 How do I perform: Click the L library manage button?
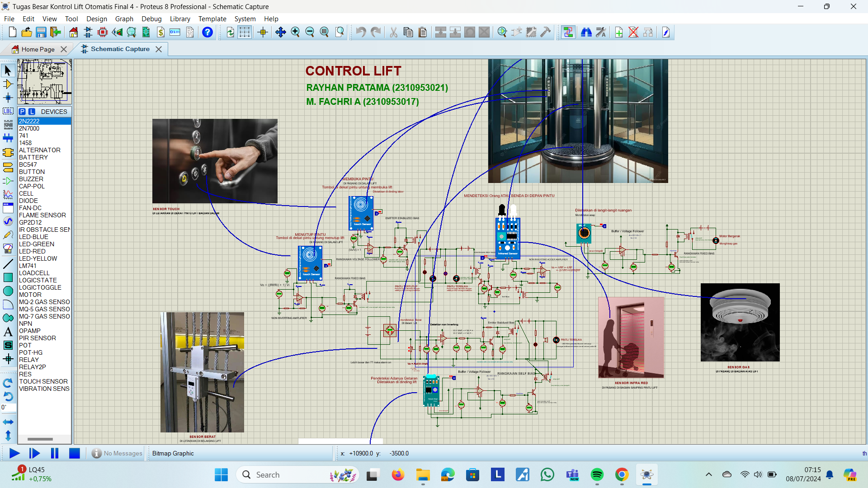tap(32, 112)
